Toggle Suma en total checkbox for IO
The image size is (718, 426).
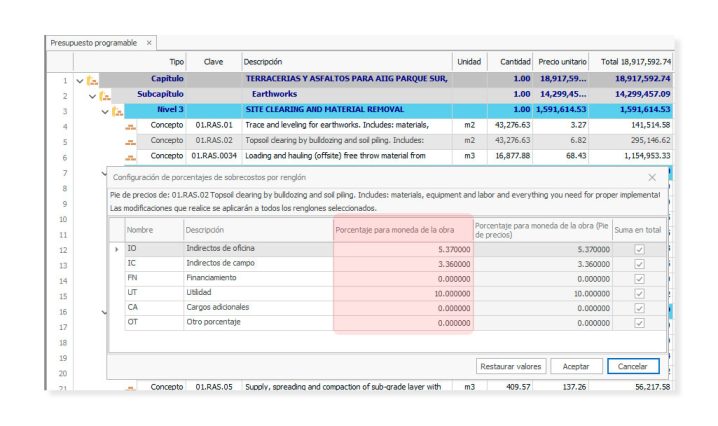click(639, 249)
